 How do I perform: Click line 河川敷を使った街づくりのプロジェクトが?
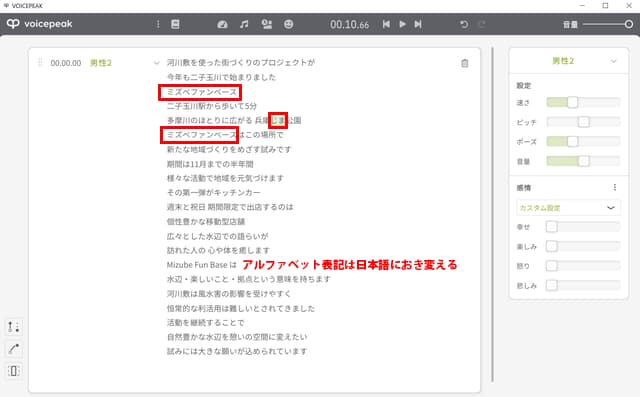pos(241,62)
